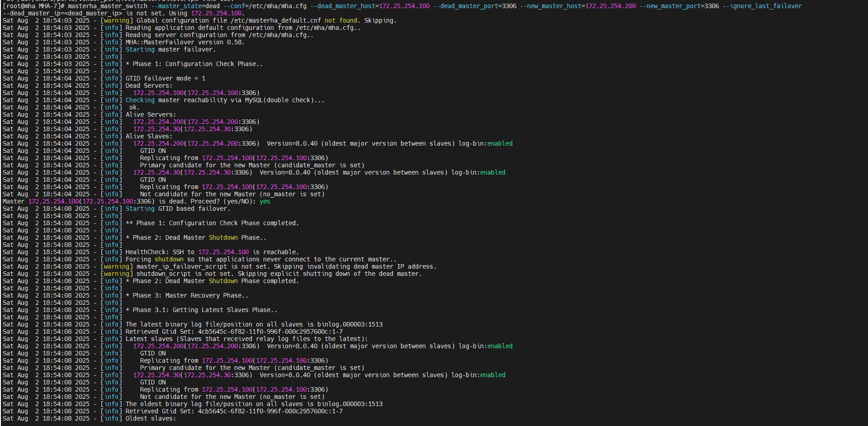The width and height of the screenshot is (868, 426).
Task: Click the 'Oldest slaves:' last line
Action: (x=151, y=418)
